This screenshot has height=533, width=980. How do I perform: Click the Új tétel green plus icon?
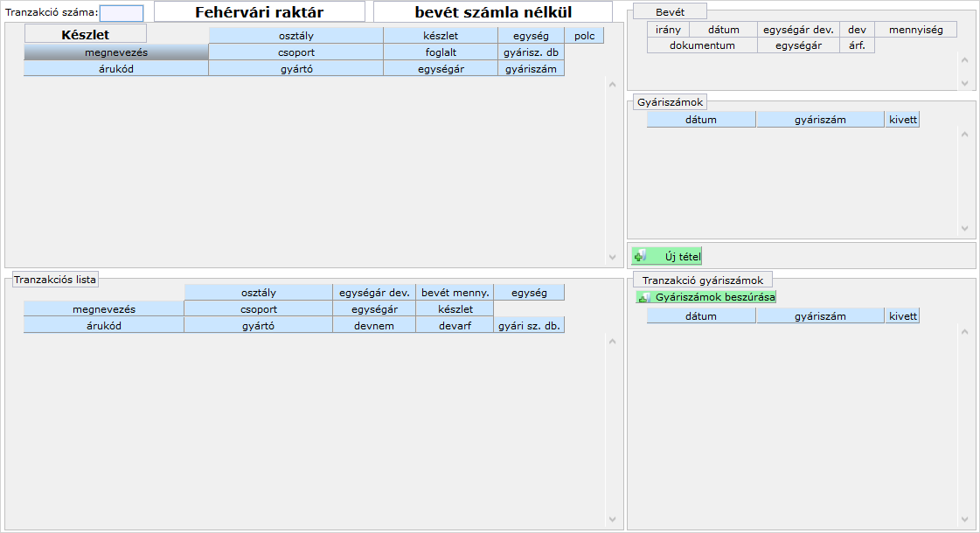click(641, 256)
